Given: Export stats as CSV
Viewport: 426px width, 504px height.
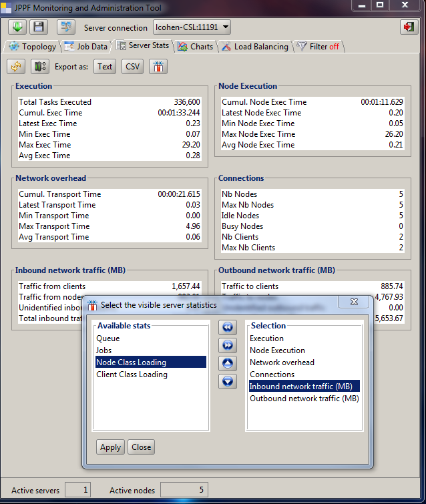Looking at the screenshot, I should [x=133, y=67].
